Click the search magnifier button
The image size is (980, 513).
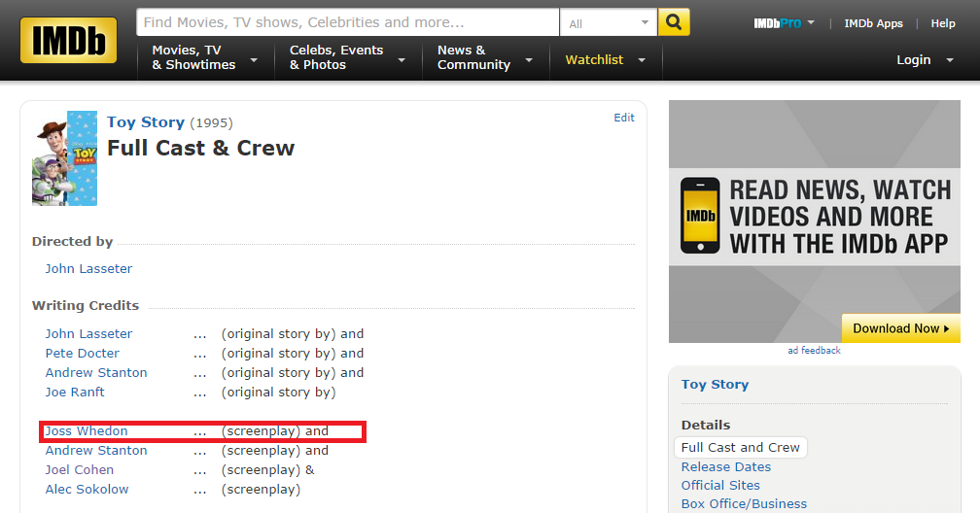click(x=674, y=22)
